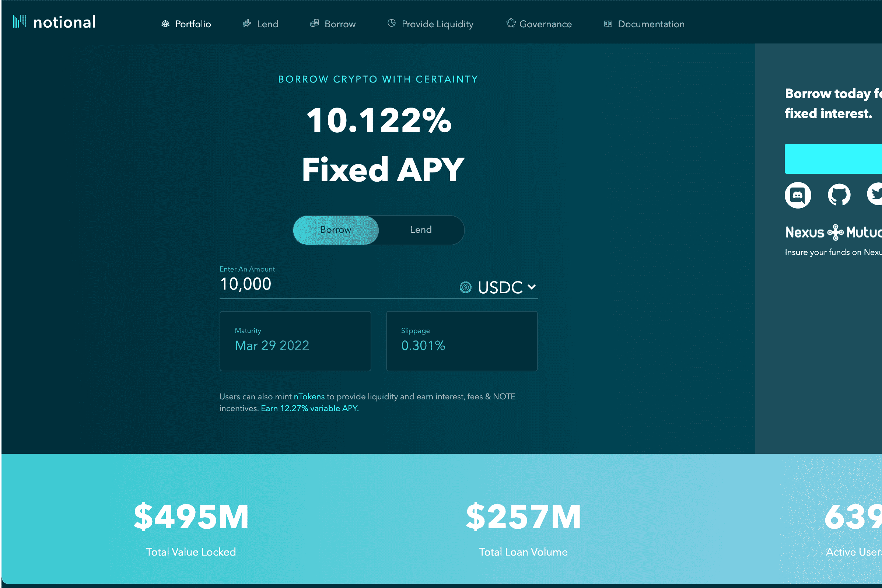Switch the toggle to Lend mode
Image resolution: width=882 pixels, height=588 pixels.
click(421, 230)
